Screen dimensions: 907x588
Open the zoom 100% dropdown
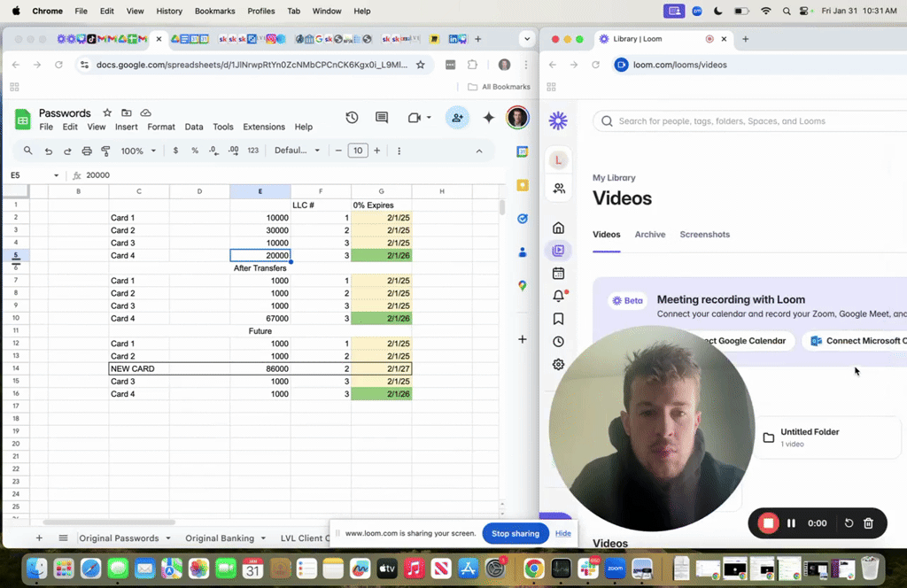(138, 151)
